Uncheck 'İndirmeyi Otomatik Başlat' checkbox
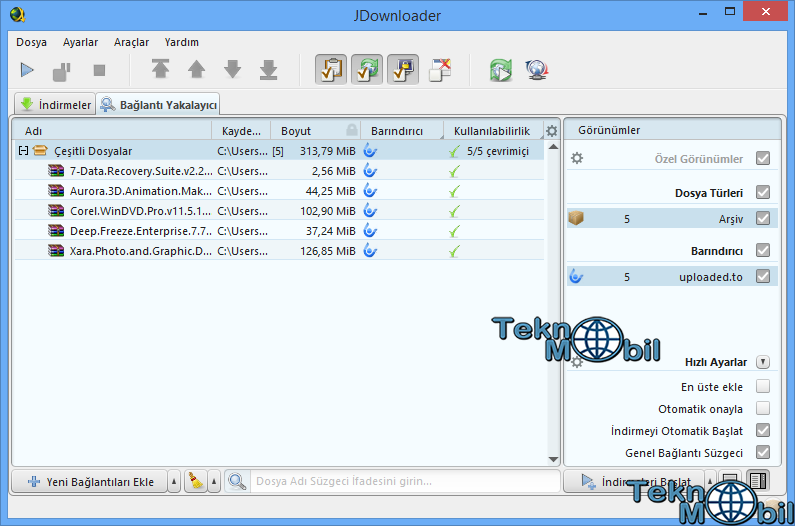795x526 pixels. tap(763, 430)
